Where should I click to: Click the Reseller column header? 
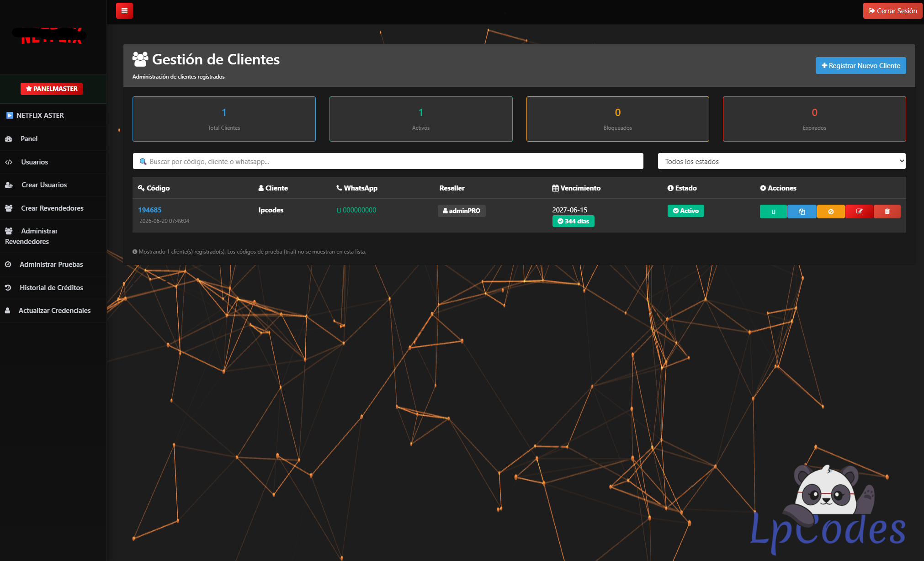coord(452,188)
